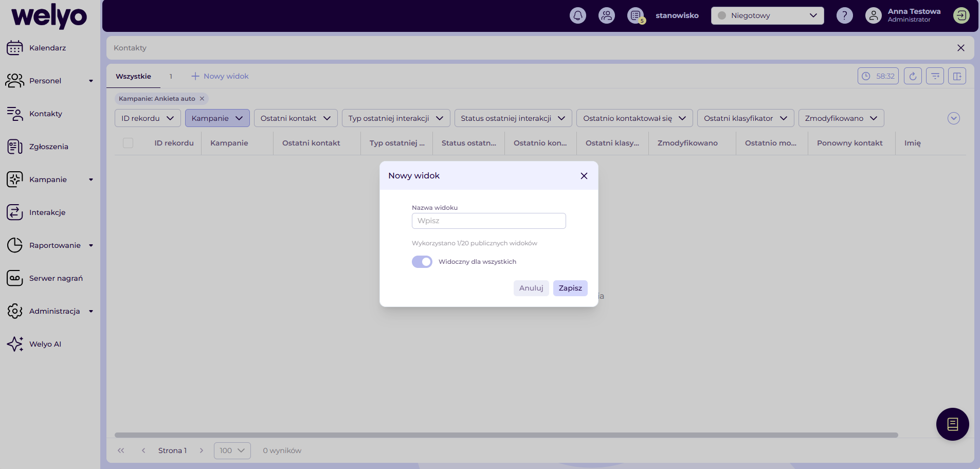The height and width of the screenshot is (469, 980).
Task: Click the floating notebook button
Action: point(952,424)
